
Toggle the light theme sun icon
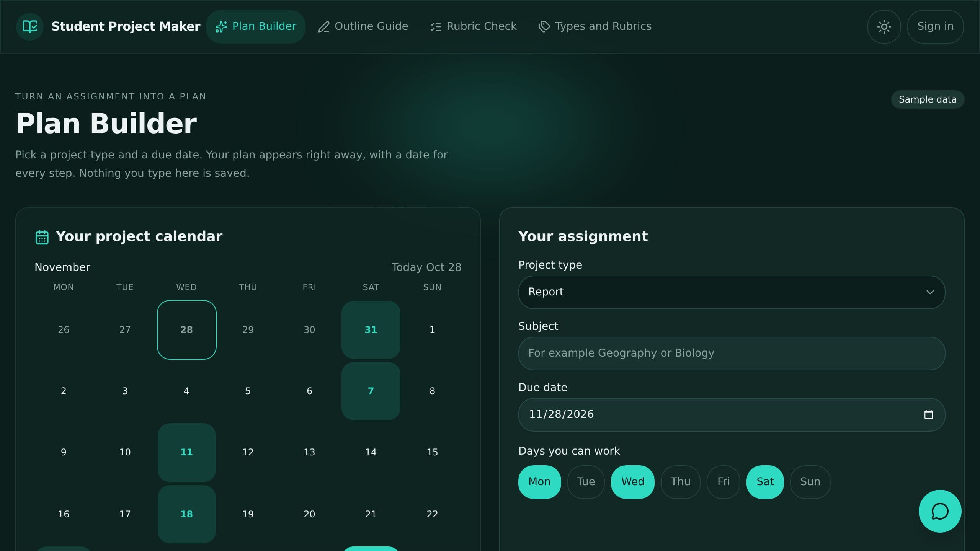[x=884, y=26]
